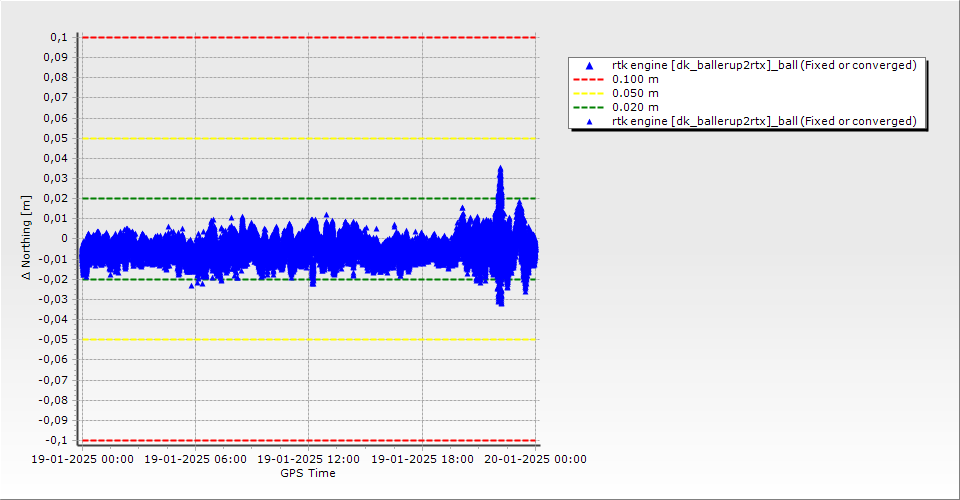Click the 20-01-2025 00:00 time label
Screen dimensions: 960x500
coord(536,459)
